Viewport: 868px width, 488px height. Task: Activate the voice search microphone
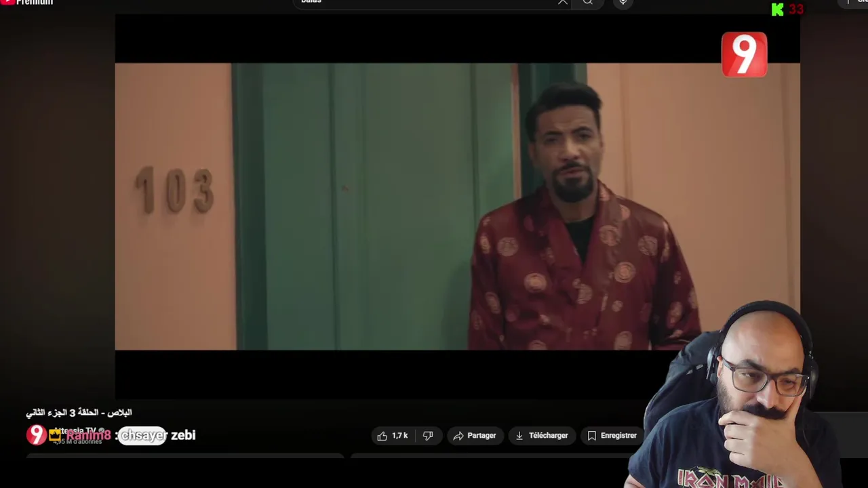pyautogui.click(x=623, y=2)
